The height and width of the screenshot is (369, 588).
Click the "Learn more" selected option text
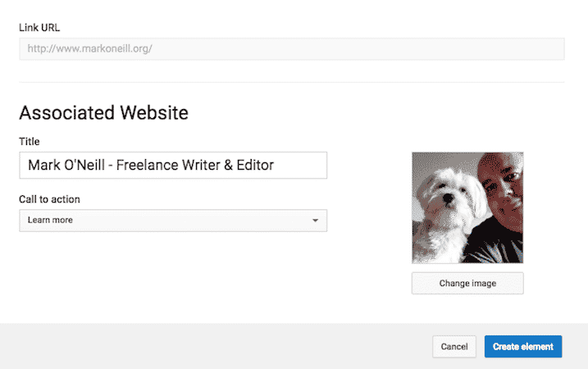[48, 221]
